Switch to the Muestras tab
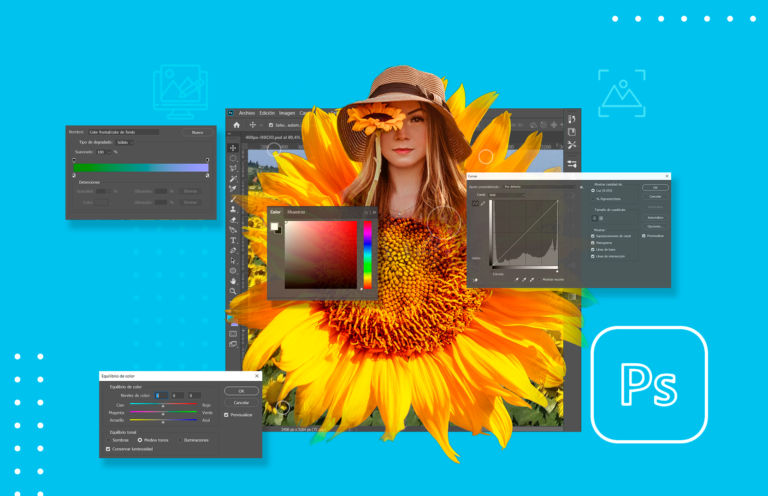This screenshot has height=496, width=768. click(x=297, y=212)
